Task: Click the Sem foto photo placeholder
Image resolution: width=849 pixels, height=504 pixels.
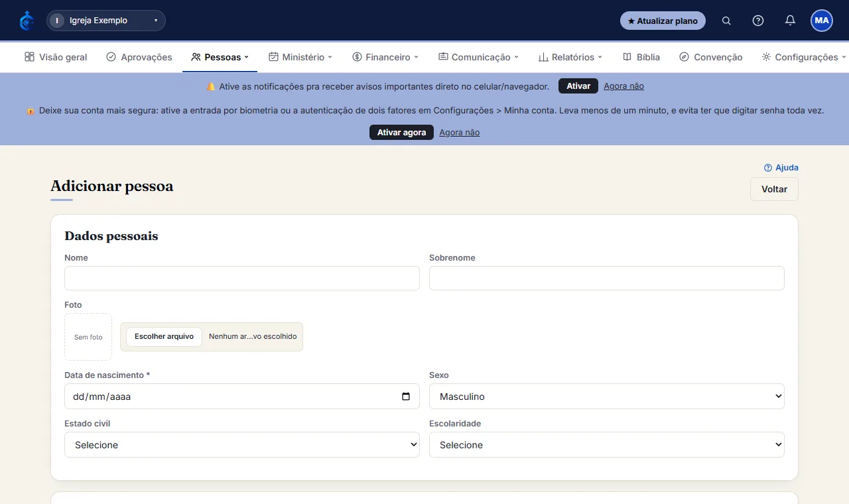Action: [88, 337]
